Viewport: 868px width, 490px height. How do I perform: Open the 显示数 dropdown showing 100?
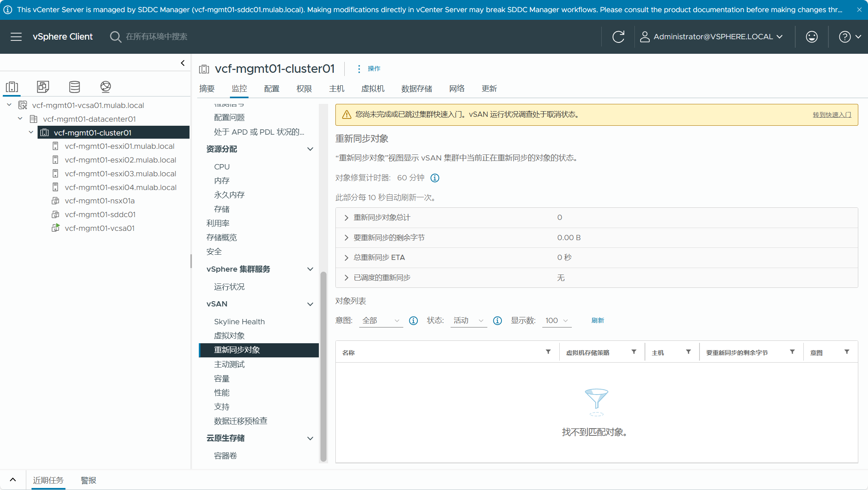coord(556,321)
